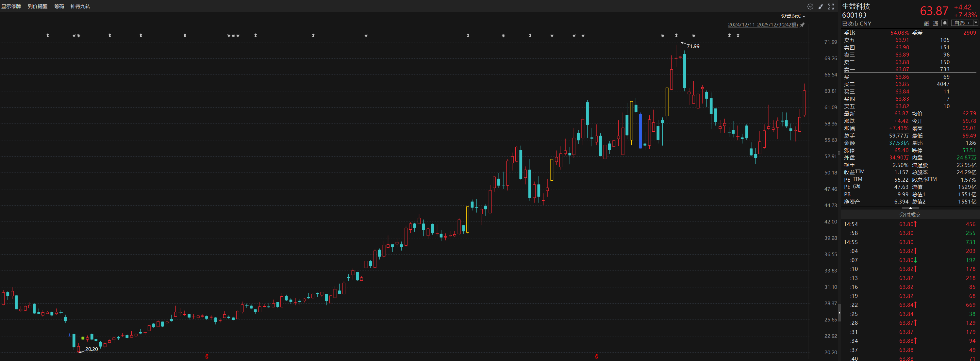This screenshot has height=361, width=980.
Task: Open the 到价提醒 price alert menu
Action: click(x=38, y=7)
